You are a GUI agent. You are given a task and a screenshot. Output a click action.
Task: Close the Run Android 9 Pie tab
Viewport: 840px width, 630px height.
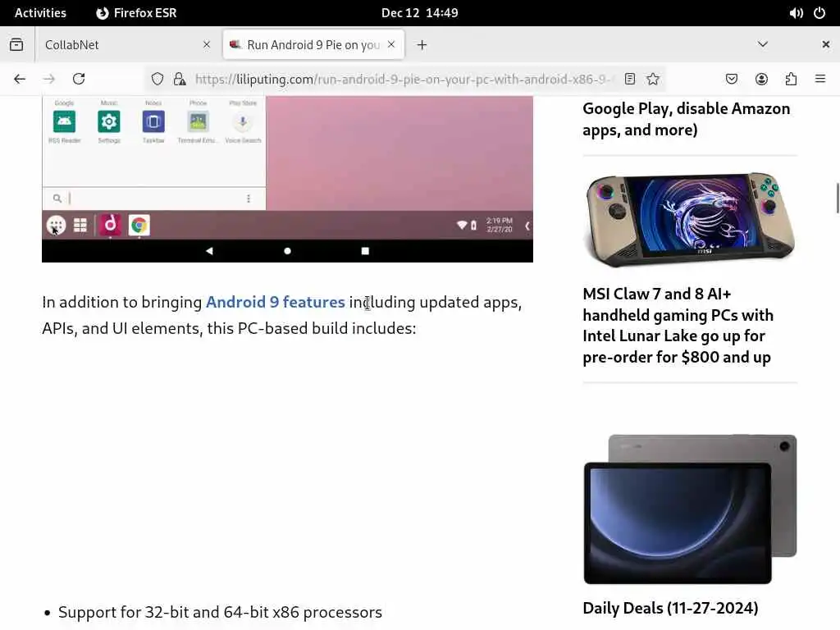coord(391,44)
